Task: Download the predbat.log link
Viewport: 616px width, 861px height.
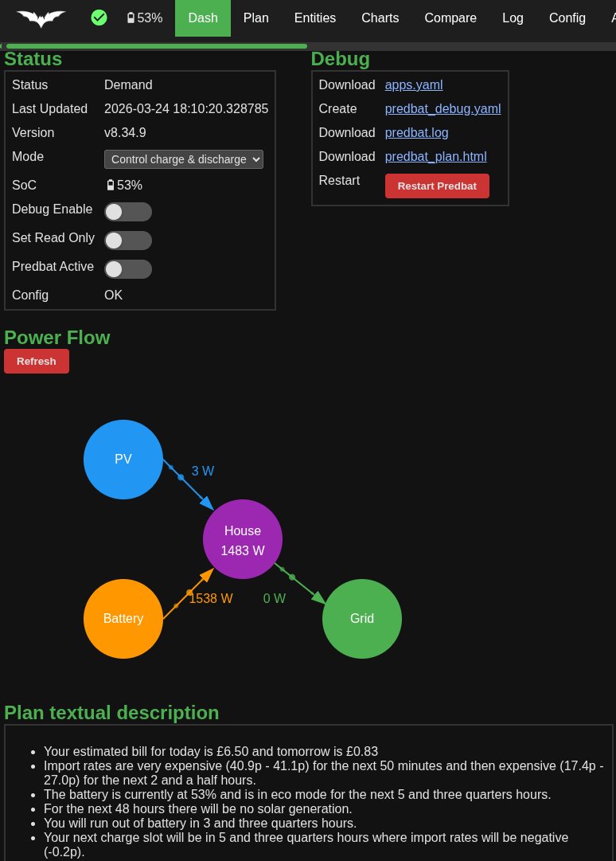Action: coord(416,132)
